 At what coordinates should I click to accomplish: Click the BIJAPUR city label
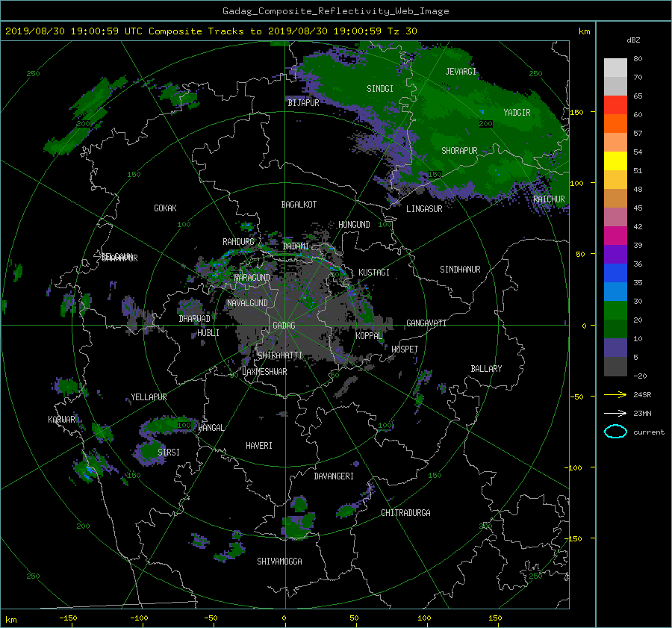[303, 103]
